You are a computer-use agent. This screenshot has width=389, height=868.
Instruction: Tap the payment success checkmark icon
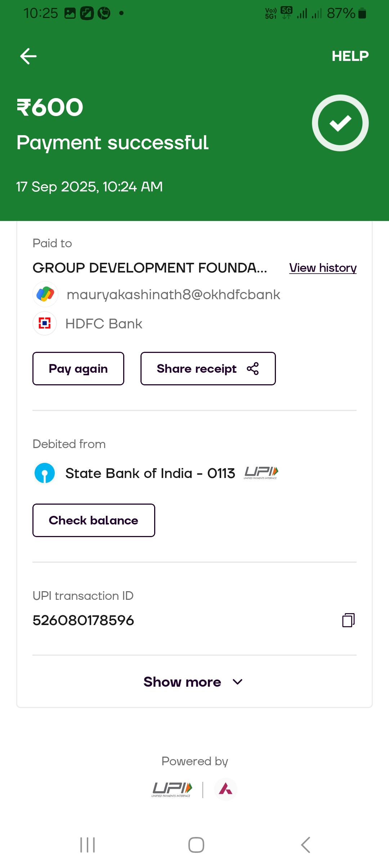(340, 123)
